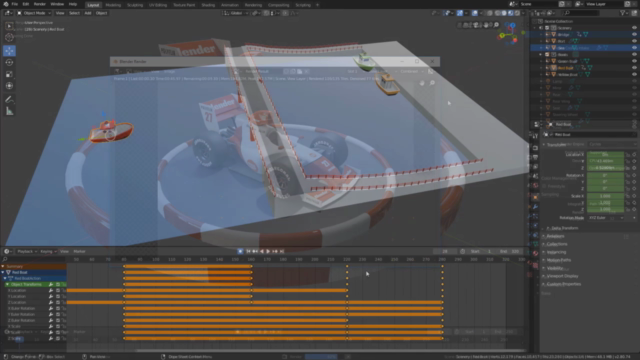The image size is (640, 360).
Task: Select the Cursor tool
Action: pos(9,37)
